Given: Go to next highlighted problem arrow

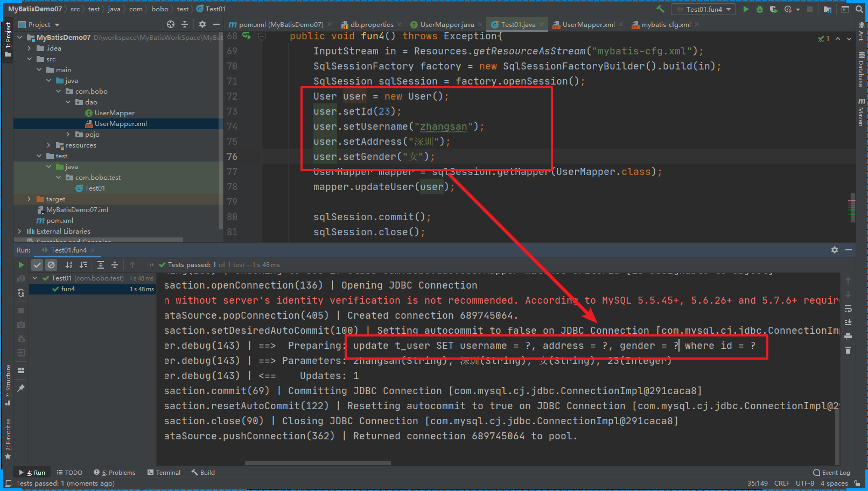Looking at the screenshot, I should tap(849, 39).
